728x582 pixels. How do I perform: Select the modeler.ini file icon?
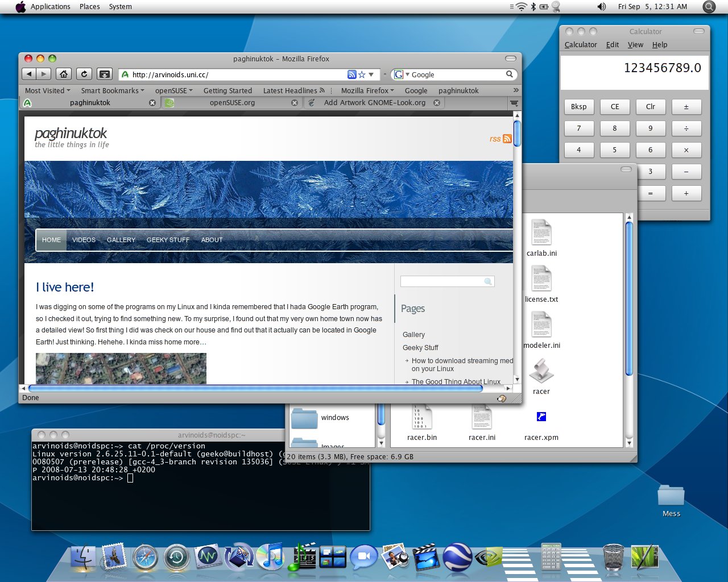point(541,325)
